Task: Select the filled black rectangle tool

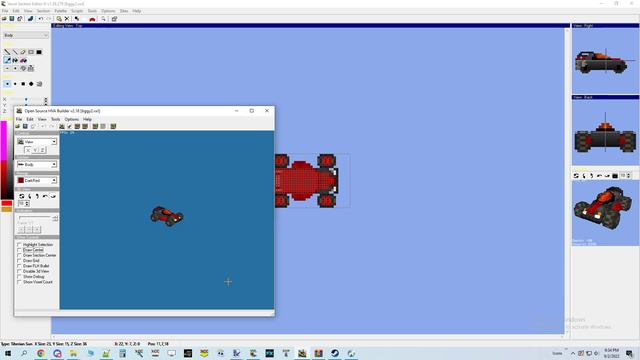Action: pos(39,52)
